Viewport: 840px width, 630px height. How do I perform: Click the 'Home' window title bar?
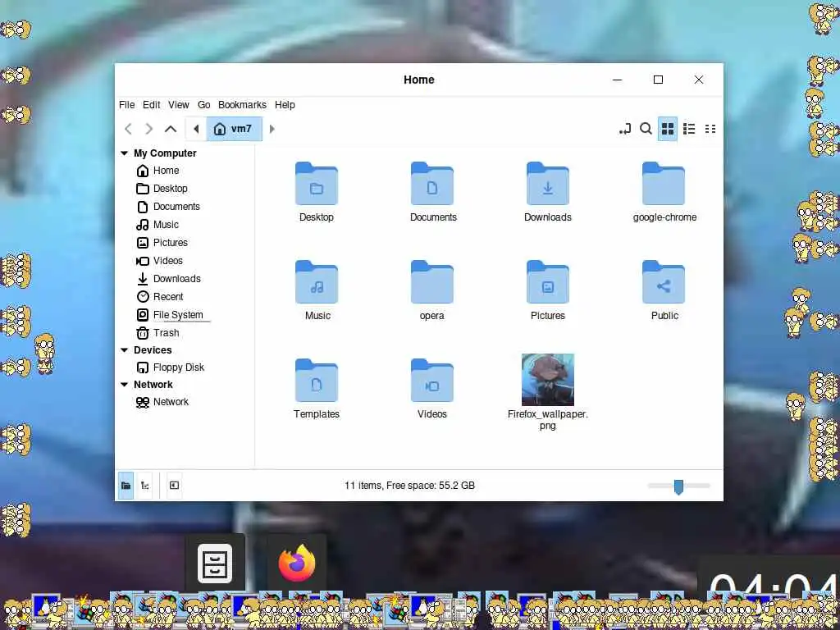point(419,80)
